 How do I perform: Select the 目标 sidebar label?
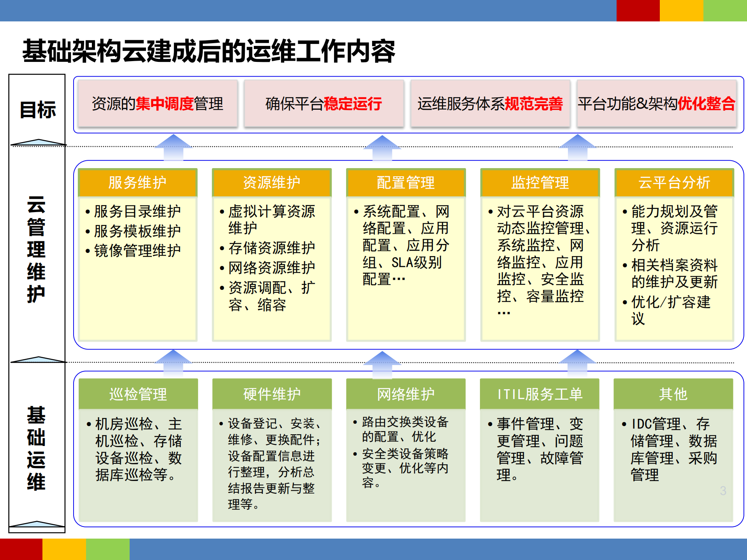38,110
